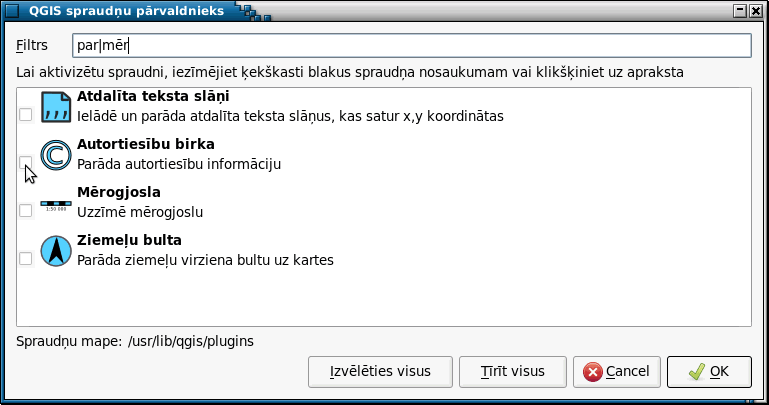
Task: Close the plugin manager dialog window
Action: tap(756, 11)
